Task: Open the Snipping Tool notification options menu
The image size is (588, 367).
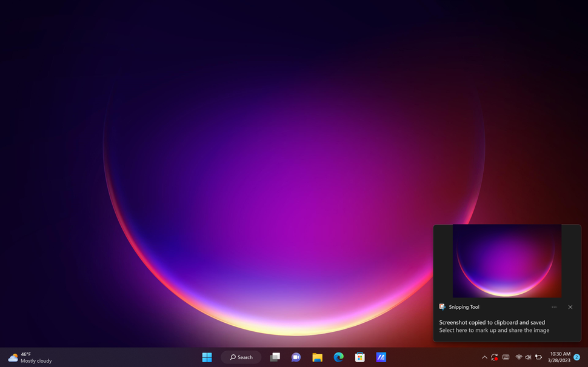Action: pos(553,307)
